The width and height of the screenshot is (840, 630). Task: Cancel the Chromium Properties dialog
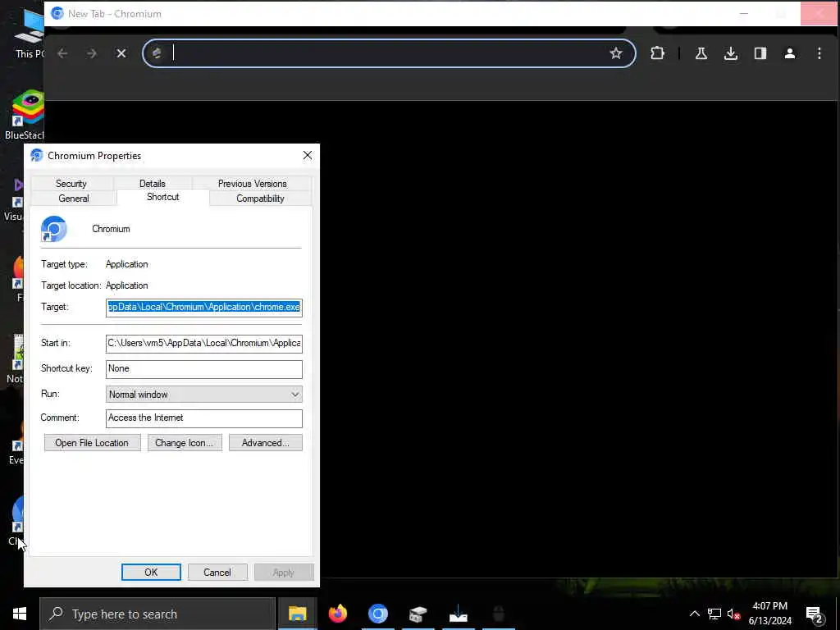click(x=217, y=572)
